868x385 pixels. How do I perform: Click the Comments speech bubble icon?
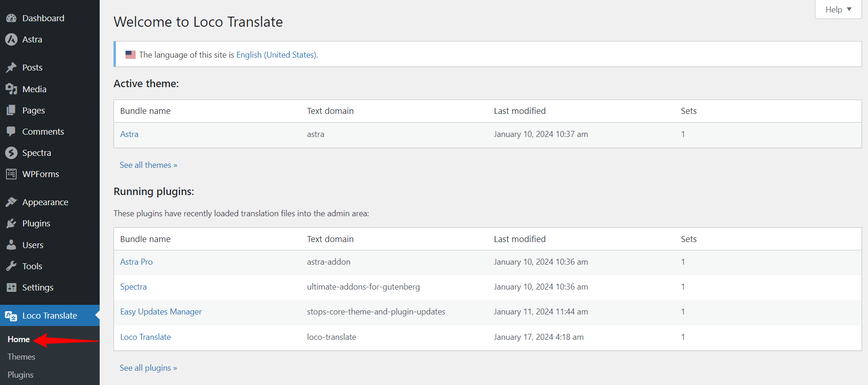(11, 131)
